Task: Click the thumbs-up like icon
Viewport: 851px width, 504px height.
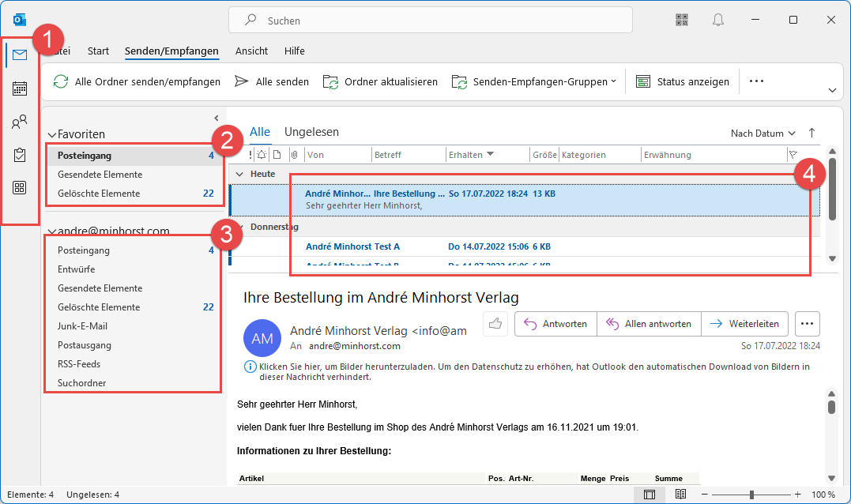Action: tap(495, 324)
